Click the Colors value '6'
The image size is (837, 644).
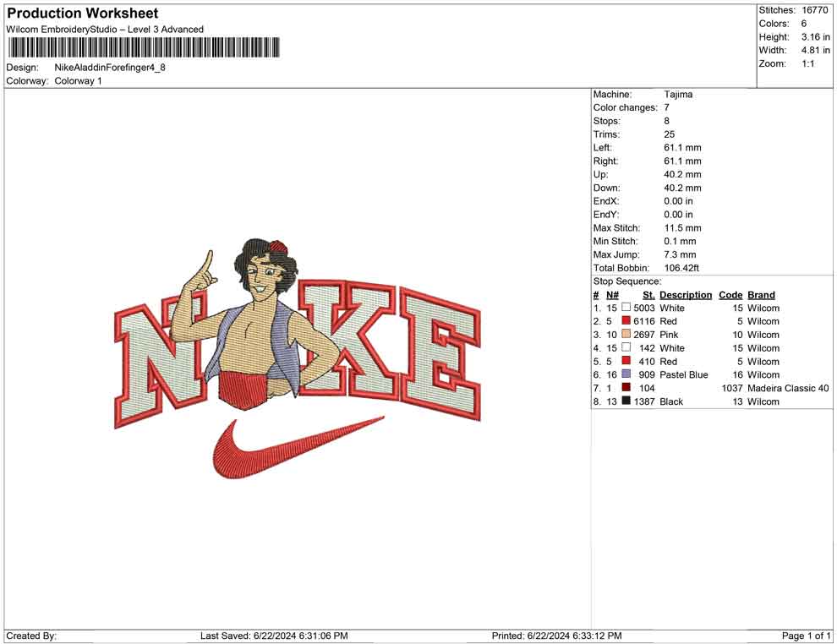point(804,24)
